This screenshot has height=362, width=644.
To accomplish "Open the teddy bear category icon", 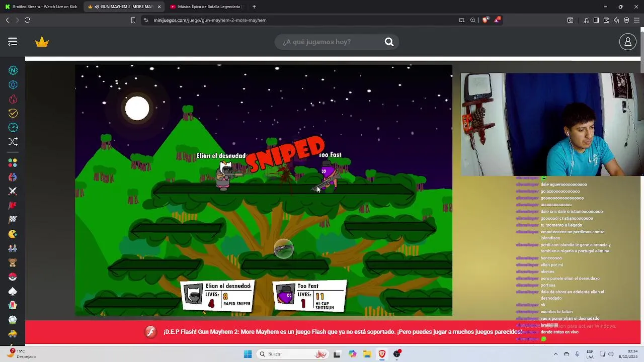I will point(13,262).
